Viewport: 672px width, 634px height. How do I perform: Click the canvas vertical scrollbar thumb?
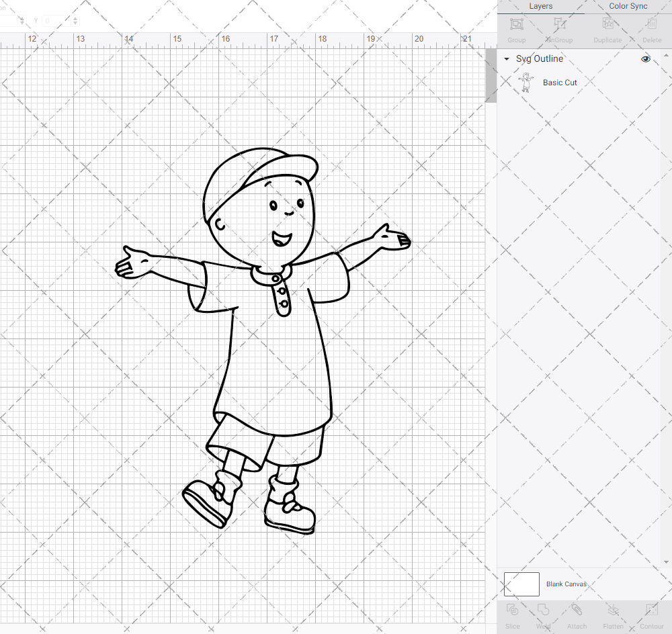tap(491, 75)
